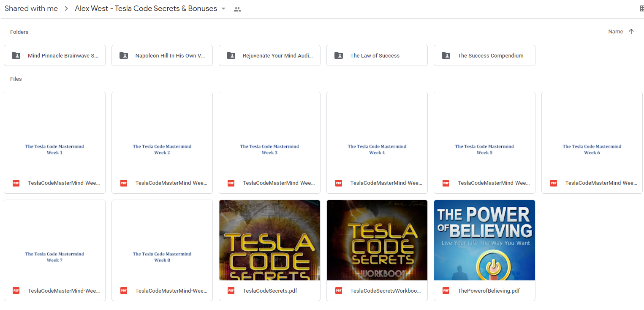Open the Week 3 Tesla Code Mastermind thumbnail

pos(269,132)
